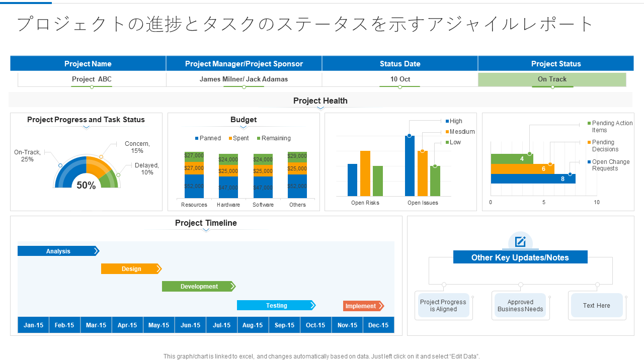Select the 'Implement' timeline phase arrow
Viewport: 644px width, 362px height.
(x=363, y=306)
